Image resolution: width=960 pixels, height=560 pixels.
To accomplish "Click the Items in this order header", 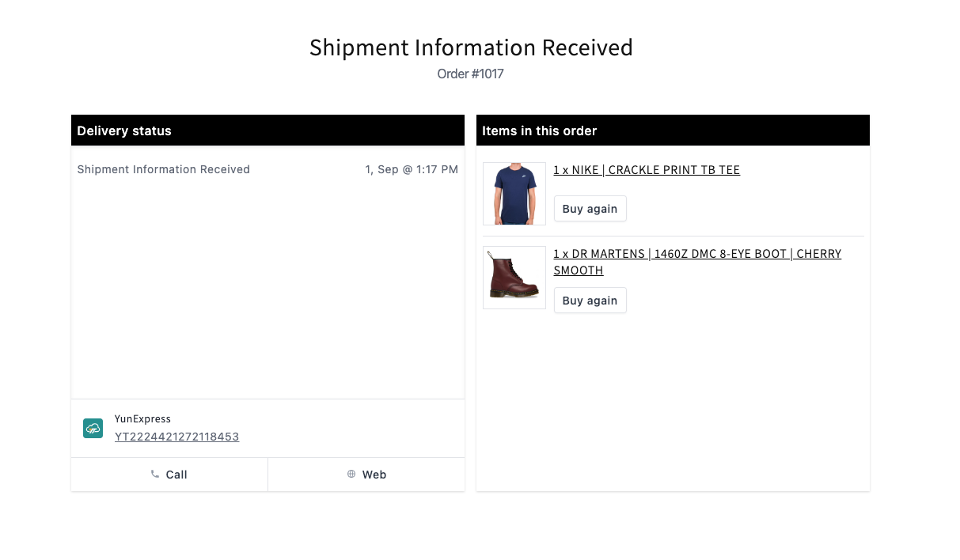I will tap(539, 131).
